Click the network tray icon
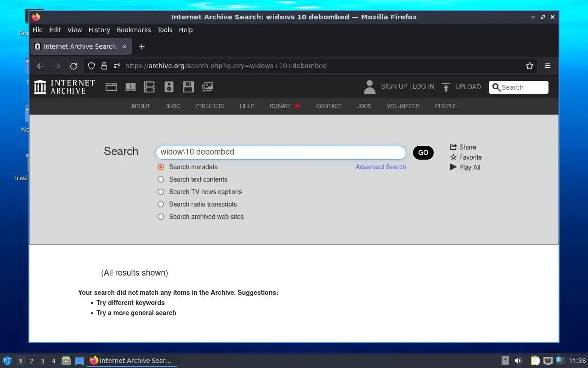The height and width of the screenshot is (368, 588). click(x=548, y=361)
